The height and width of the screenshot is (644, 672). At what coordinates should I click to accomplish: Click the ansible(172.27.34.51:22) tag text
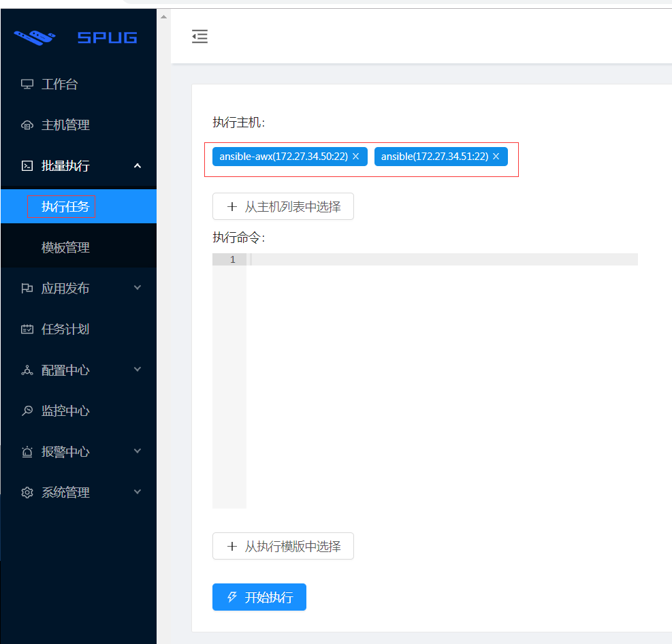tap(434, 157)
